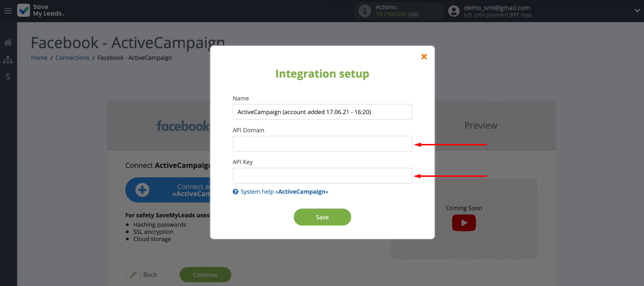This screenshot has width=644, height=286.
Task: Open the Connections breadcrumb link
Action: pyautogui.click(x=73, y=58)
